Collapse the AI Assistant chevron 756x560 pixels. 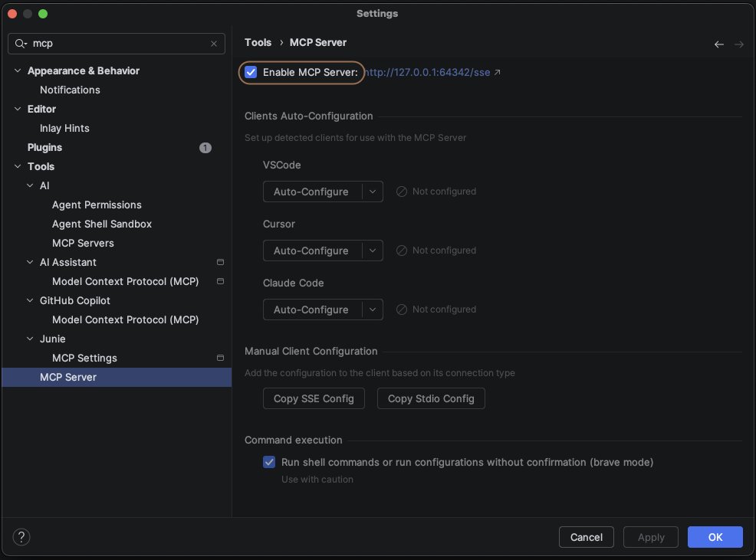(30, 262)
